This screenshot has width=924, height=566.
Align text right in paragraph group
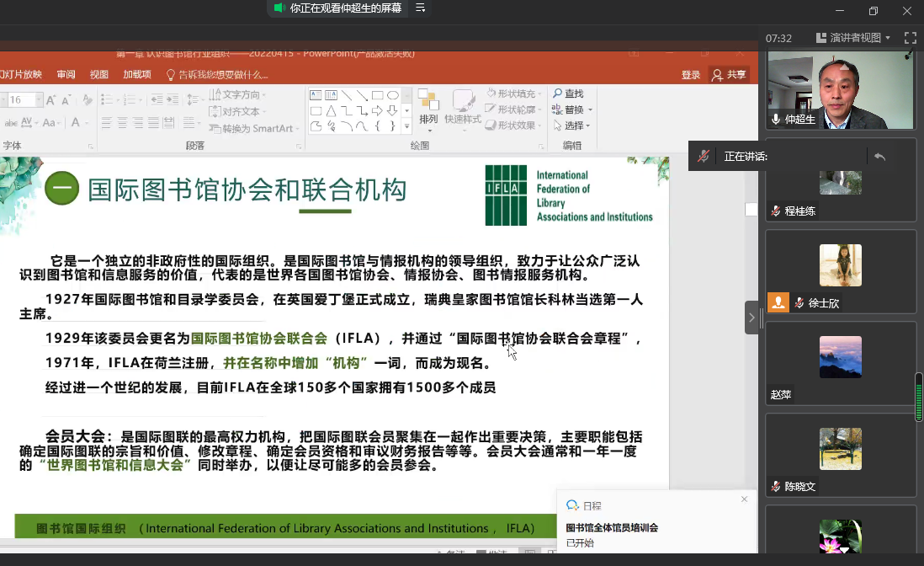(x=137, y=123)
